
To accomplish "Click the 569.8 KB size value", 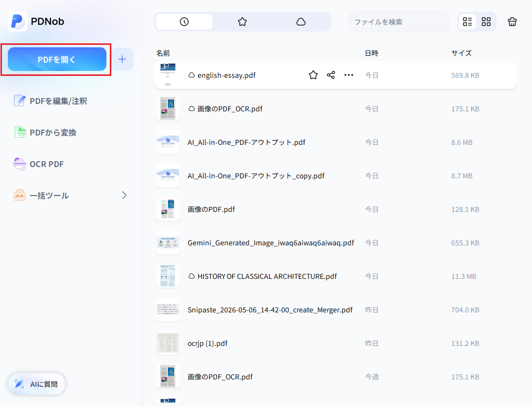I will coord(465,75).
